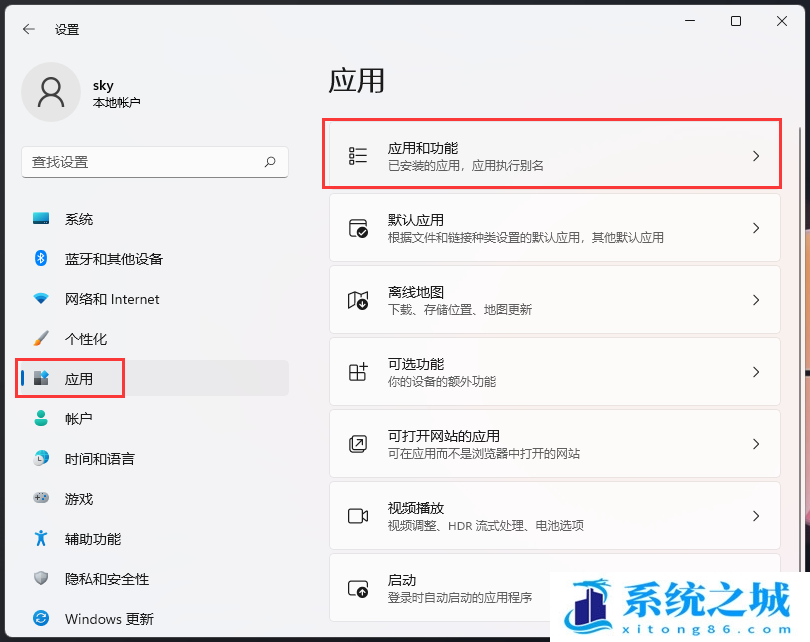Image resolution: width=810 pixels, height=642 pixels.
Task: Open 网络和 Internet settings
Action: pos(155,299)
